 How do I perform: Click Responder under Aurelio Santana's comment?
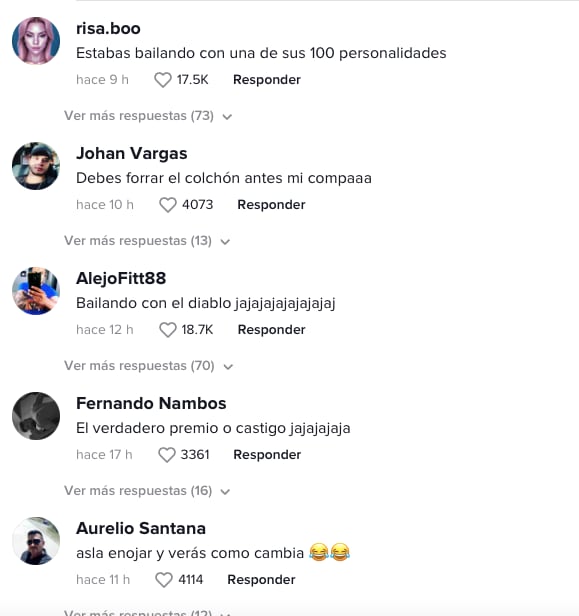[261, 579]
